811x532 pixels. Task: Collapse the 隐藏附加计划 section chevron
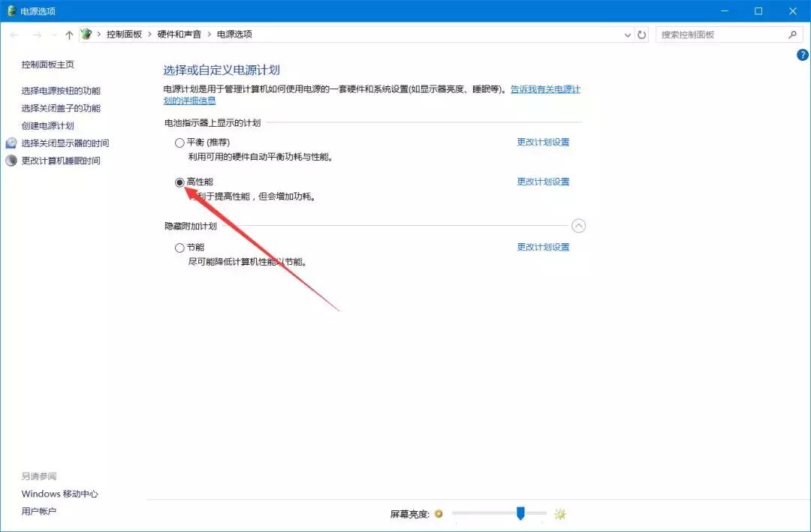point(578,226)
